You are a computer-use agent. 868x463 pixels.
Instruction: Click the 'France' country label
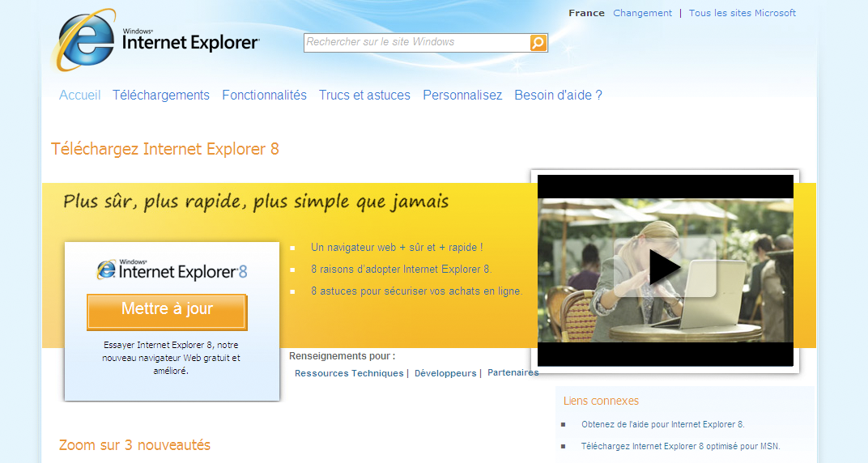point(586,13)
